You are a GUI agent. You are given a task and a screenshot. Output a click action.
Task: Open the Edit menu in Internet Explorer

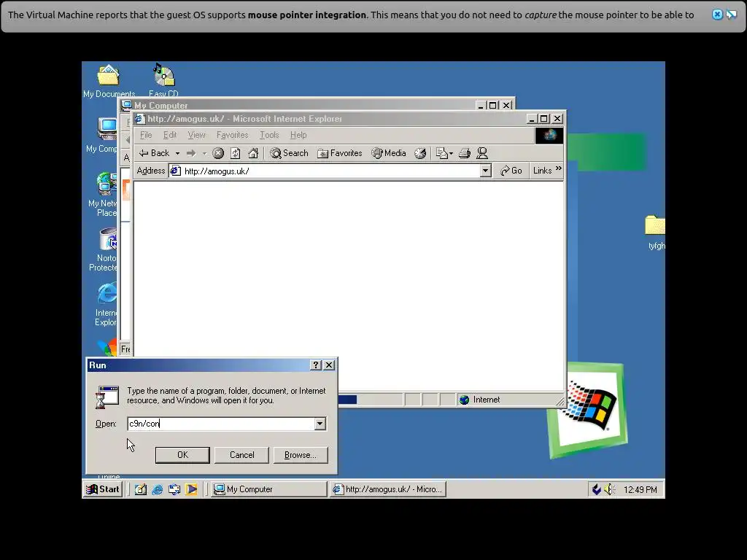[169, 135]
